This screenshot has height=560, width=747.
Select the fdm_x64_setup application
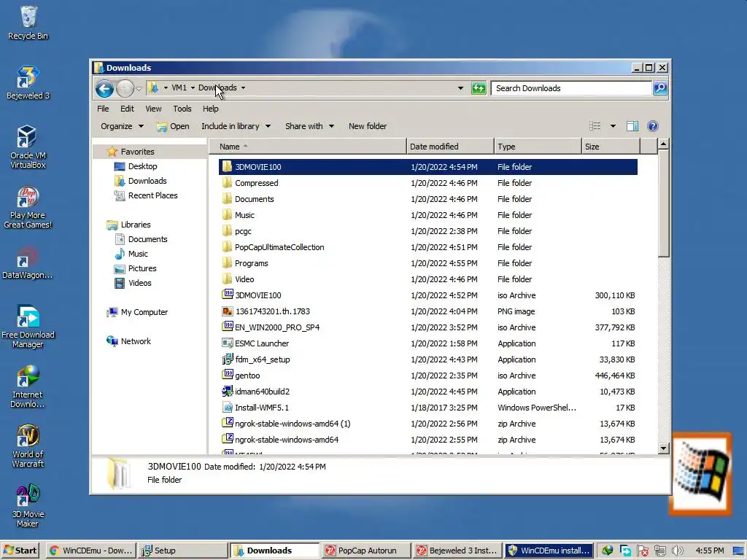pyautogui.click(x=427, y=359)
